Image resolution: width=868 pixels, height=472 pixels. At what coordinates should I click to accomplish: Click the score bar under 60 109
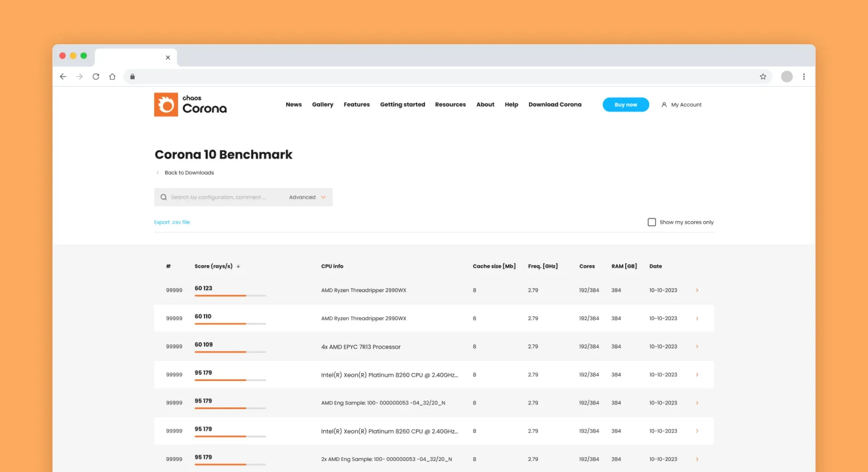tap(230, 352)
